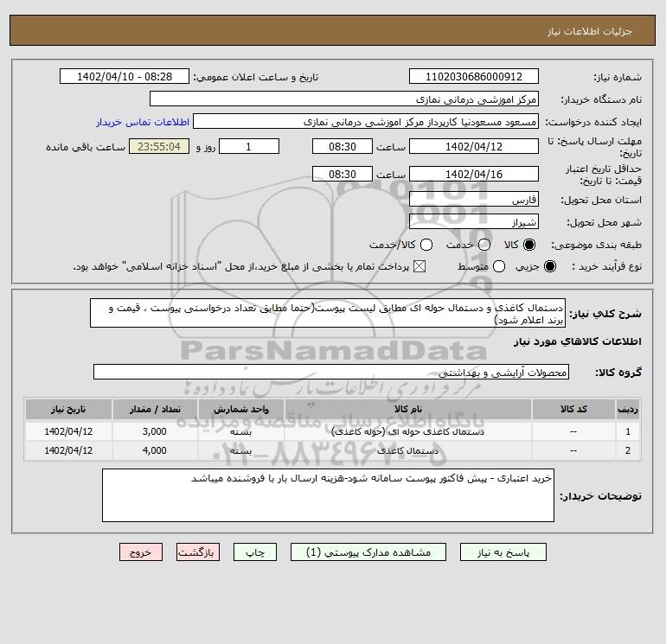Click the نام کالا column header
The height and width of the screenshot is (644, 666).
(407, 409)
